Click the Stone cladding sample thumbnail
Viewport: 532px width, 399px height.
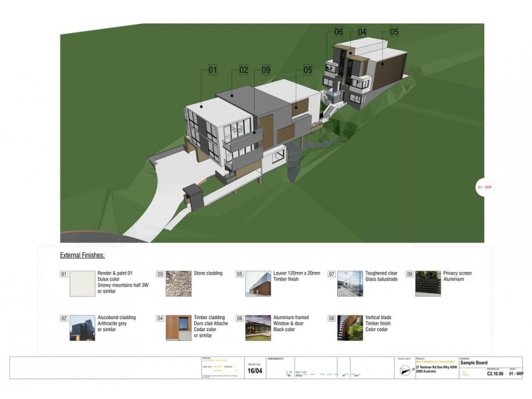coord(178,282)
